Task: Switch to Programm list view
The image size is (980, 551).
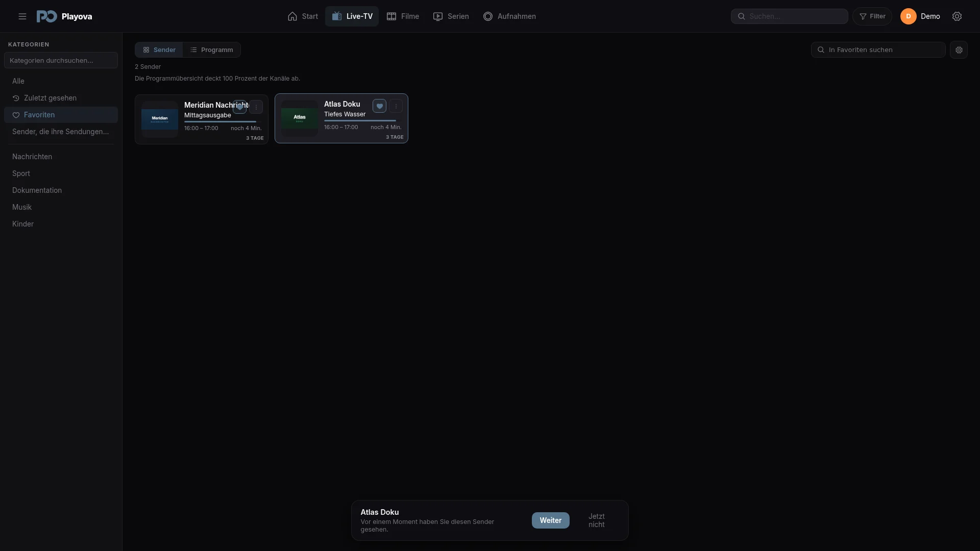Action: pyautogui.click(x=211, y=50)
